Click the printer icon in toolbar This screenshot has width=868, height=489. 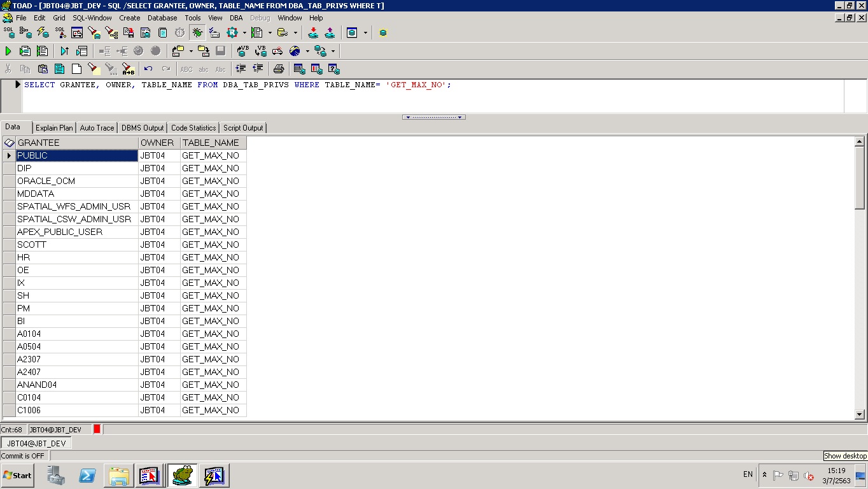pos(278,69)
